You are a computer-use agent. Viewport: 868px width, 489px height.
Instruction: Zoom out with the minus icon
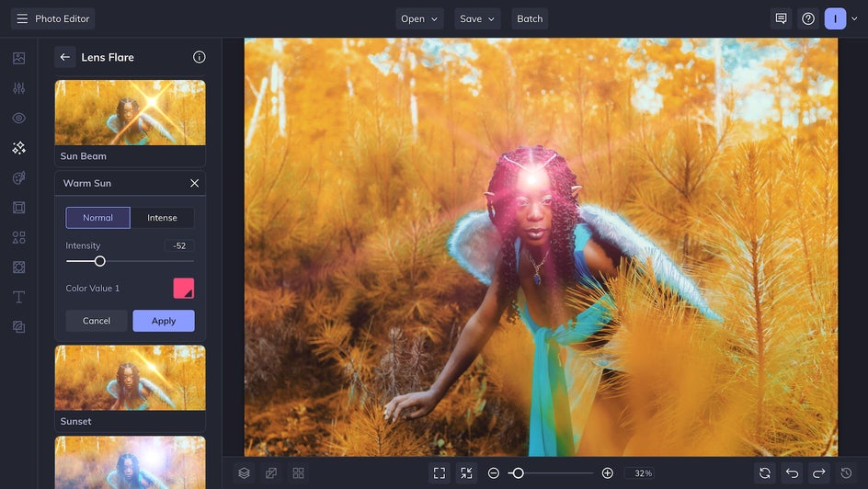pos(494,473)
